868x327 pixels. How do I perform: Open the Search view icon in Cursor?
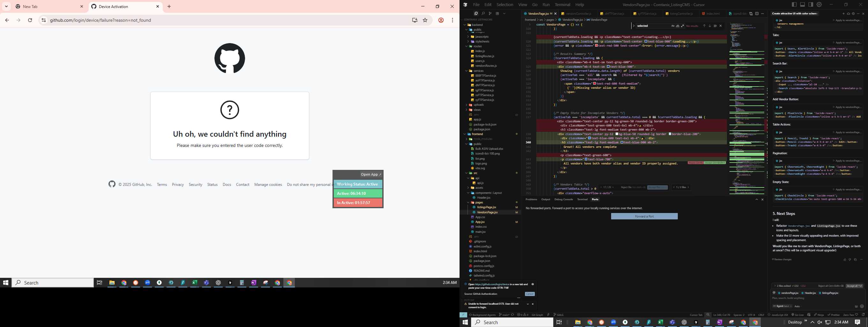point(483,13)
